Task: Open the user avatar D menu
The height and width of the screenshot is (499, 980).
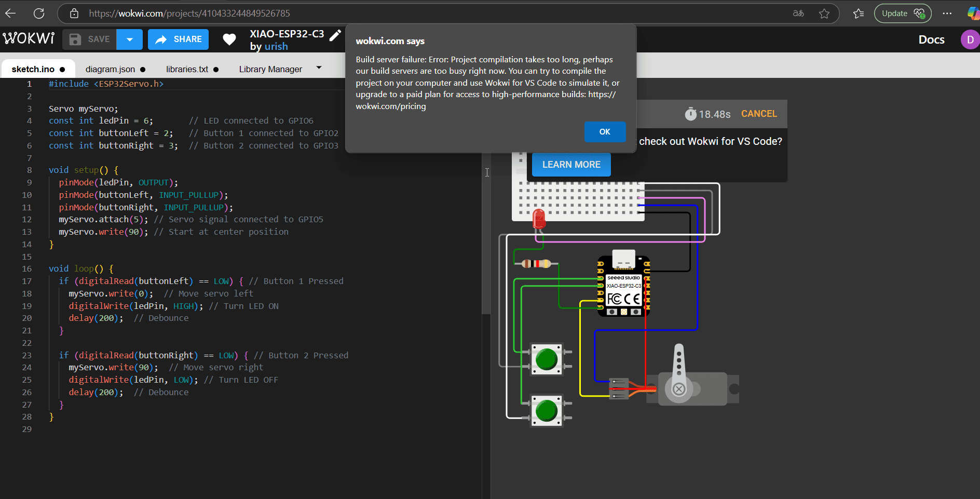Action: [970, 39]
